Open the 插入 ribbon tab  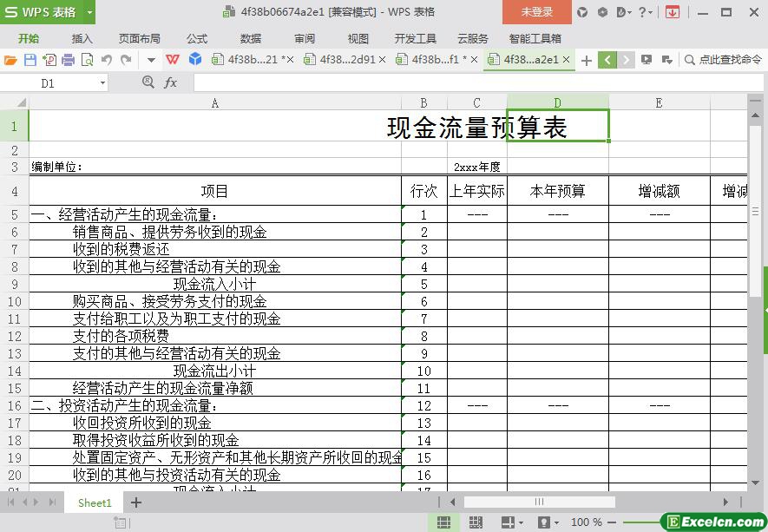click(x=82, y=38)
